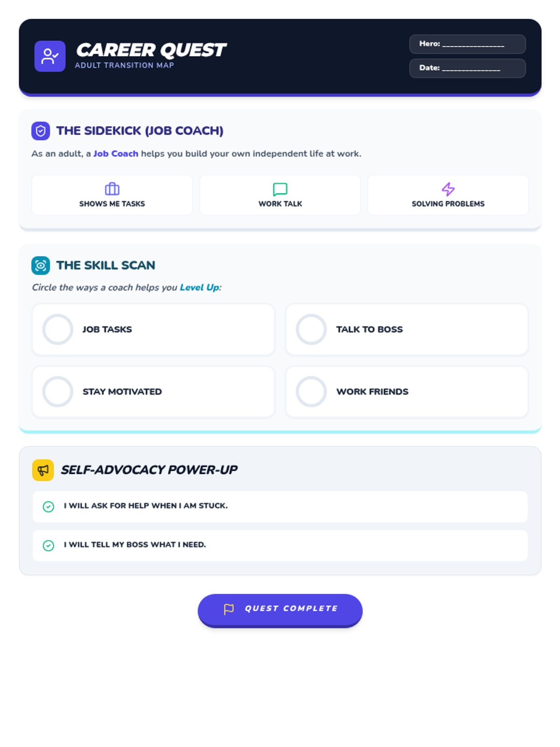Click the scan-eye icon beside The Skill Scan

pyautogui.click(x=41, y=265)
